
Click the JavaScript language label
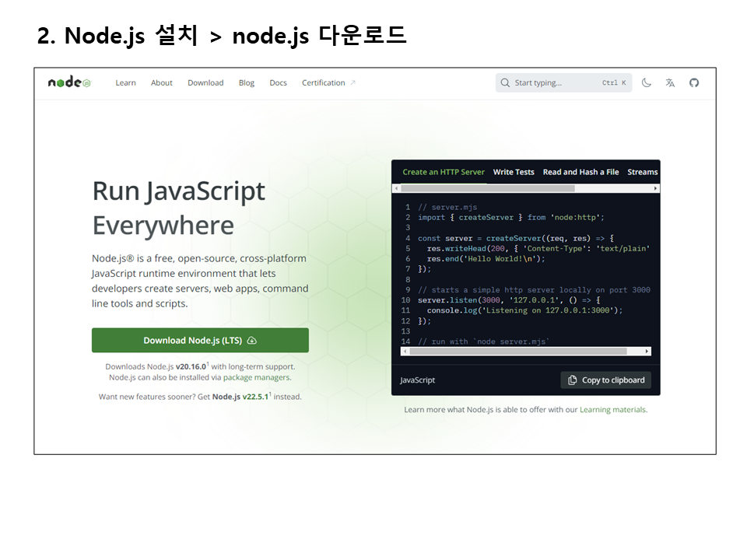[x=417, y=380]
